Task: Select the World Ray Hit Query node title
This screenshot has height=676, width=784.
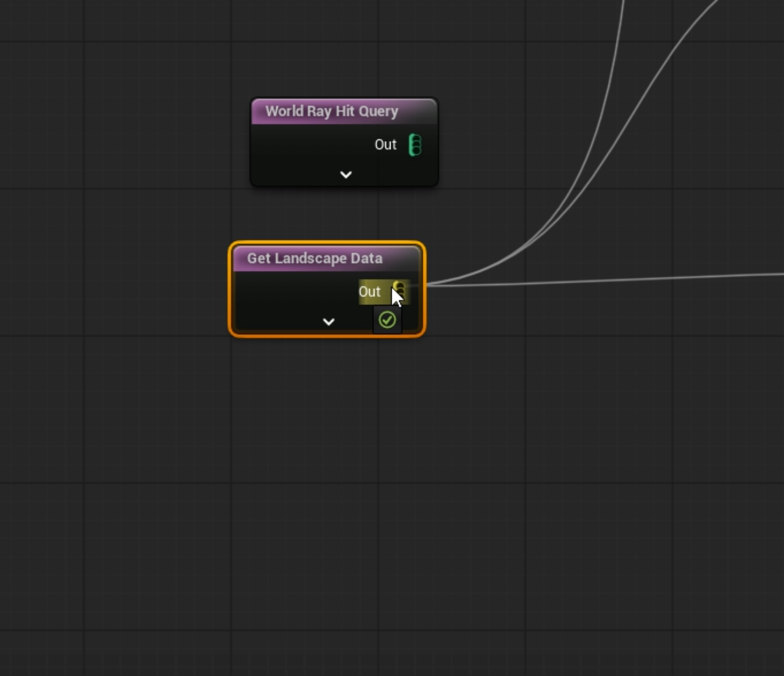Action: pyautogui.click(x=332, y=111)
